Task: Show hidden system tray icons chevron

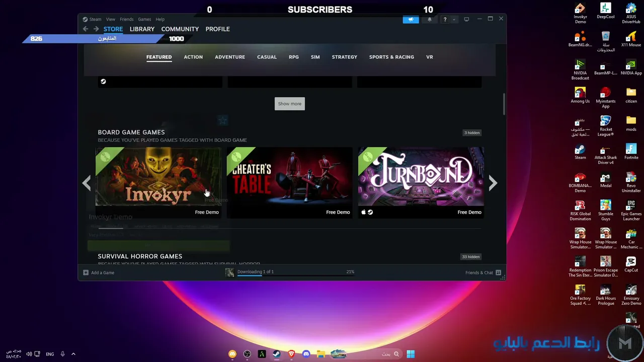Action: (73, 354)
